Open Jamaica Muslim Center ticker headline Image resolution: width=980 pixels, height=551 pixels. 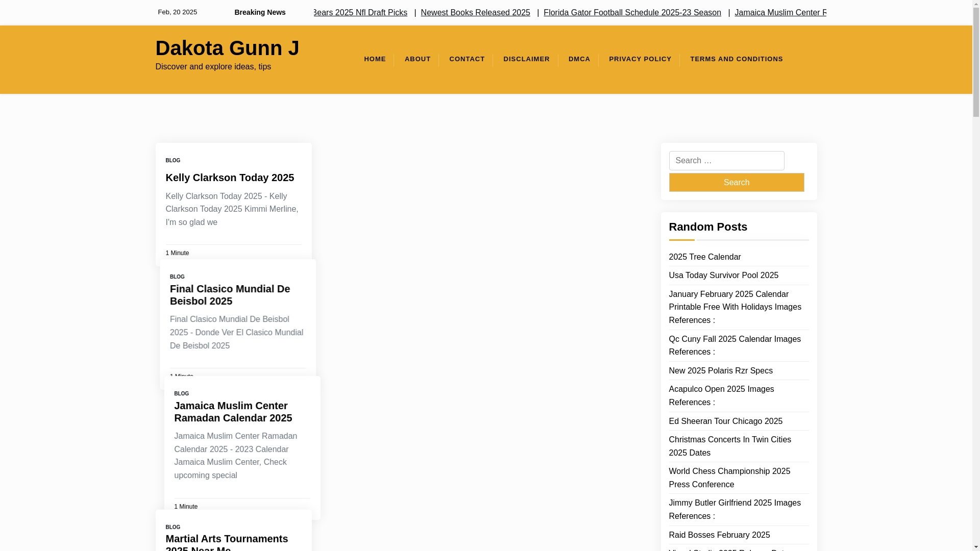point(780,12)
